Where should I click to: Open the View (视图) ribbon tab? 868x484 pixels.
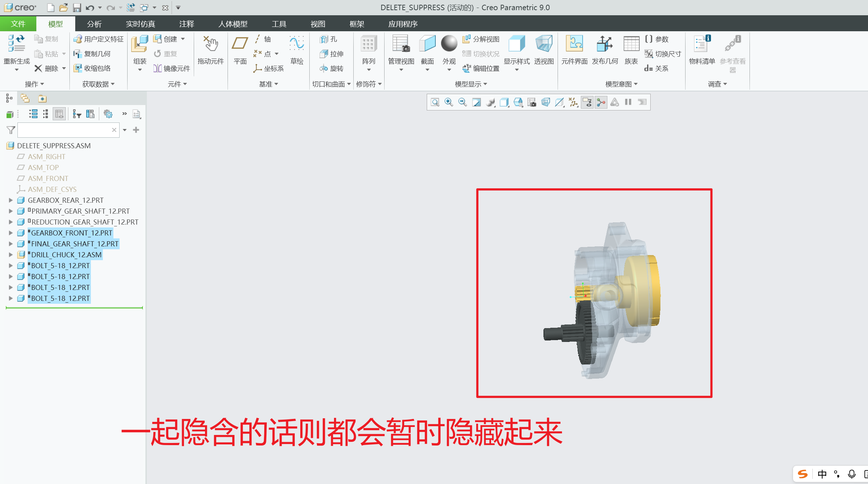(318, 24)
